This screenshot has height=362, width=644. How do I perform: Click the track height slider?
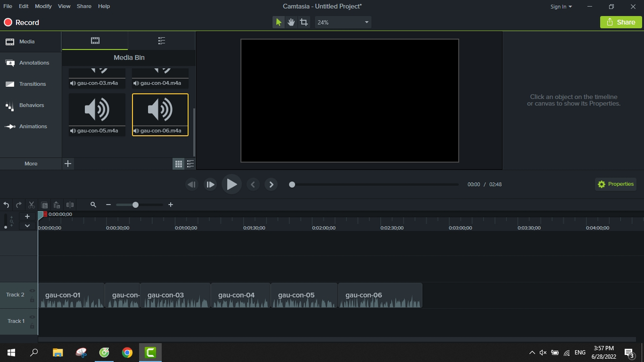point(6,221)
